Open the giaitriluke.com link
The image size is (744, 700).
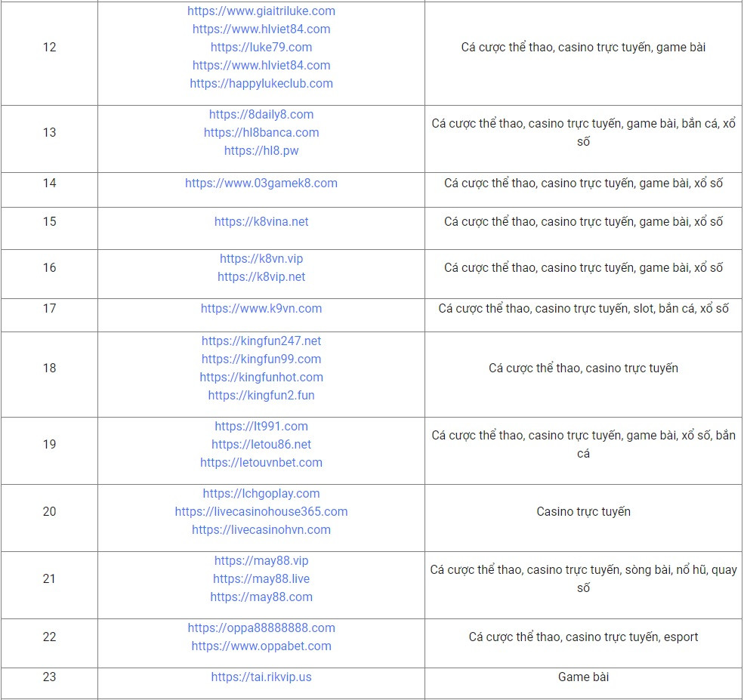coord(261,11)
